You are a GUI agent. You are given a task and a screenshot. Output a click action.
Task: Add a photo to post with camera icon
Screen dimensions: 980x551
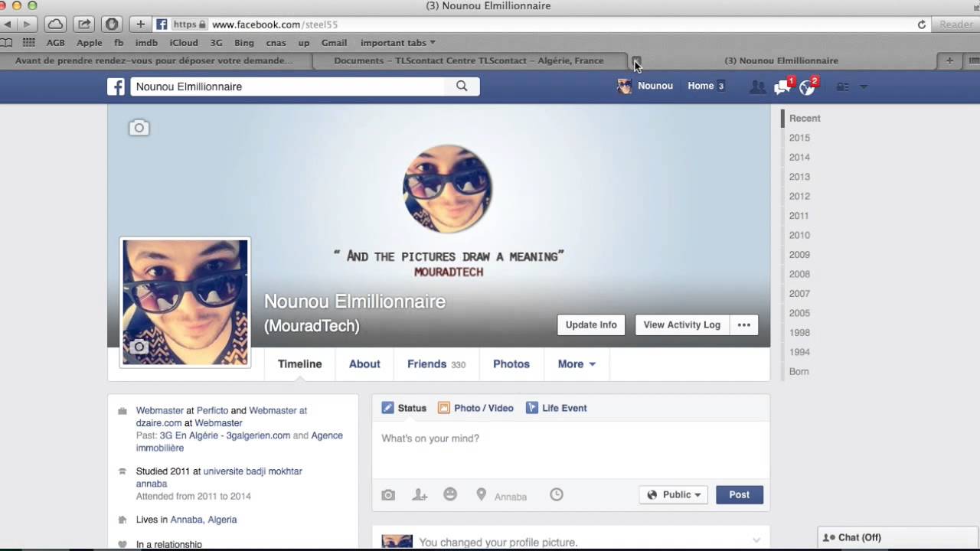click(x=388, y=495)
